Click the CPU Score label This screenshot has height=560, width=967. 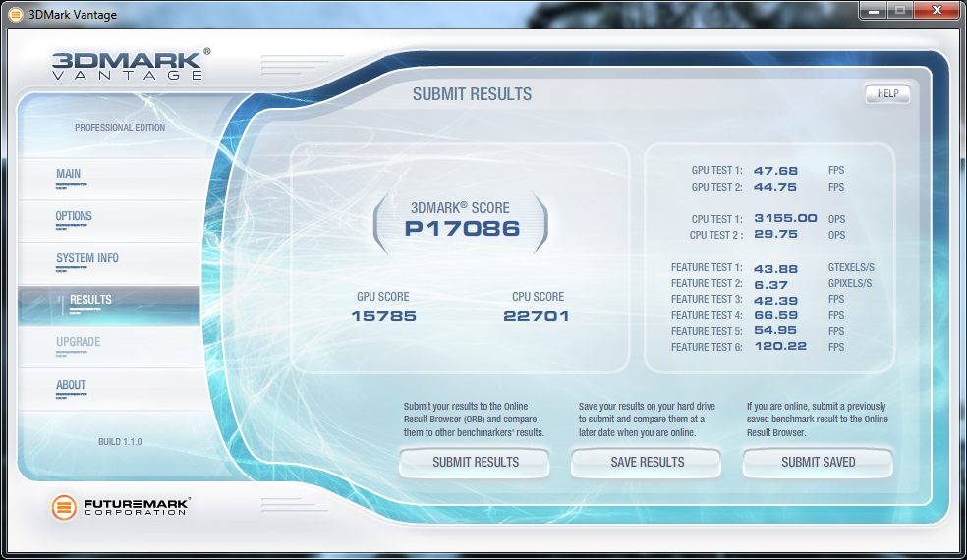click(x=538, y=297)
